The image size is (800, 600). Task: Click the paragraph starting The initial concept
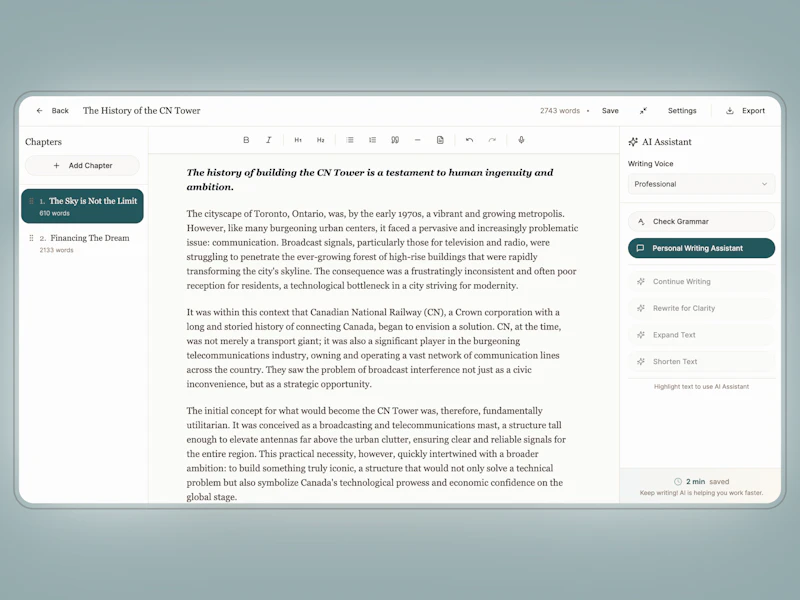pyautogui.click(x=376, y=454)
